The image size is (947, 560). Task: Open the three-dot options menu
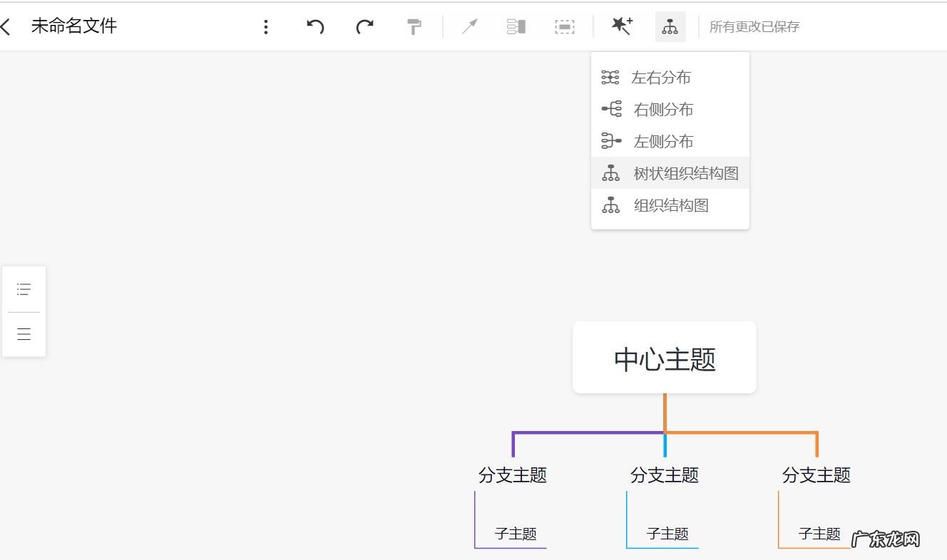coord(266,26)
